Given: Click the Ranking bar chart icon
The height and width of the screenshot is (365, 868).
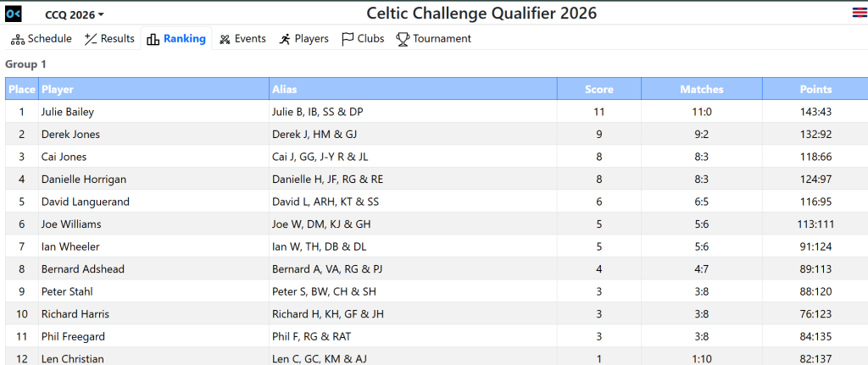Looking at the screenshot, I should (153, 39).
